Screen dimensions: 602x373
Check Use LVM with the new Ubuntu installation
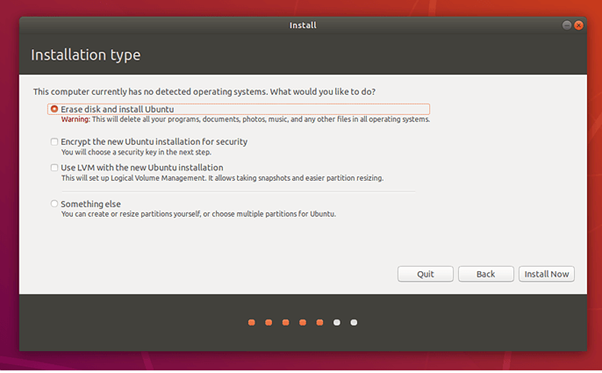(54, 168)
